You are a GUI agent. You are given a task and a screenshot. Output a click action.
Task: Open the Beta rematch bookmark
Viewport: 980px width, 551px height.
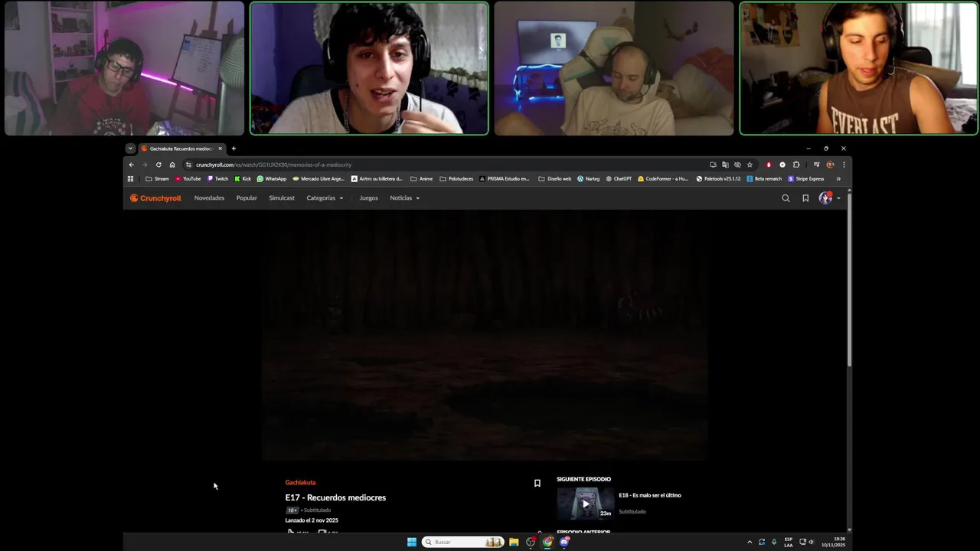tap(764, 179)
